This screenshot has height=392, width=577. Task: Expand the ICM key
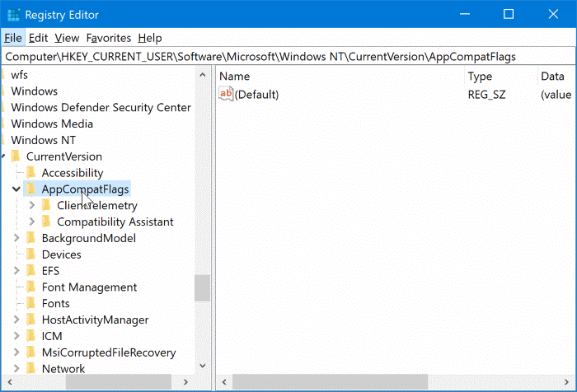(16, 336)
